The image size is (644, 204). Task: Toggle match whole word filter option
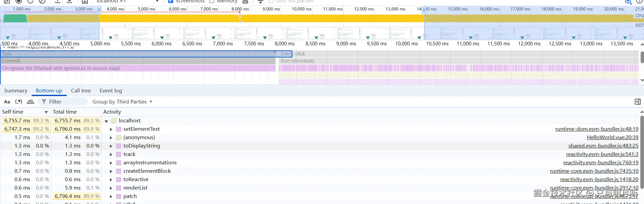coord(30,101)
